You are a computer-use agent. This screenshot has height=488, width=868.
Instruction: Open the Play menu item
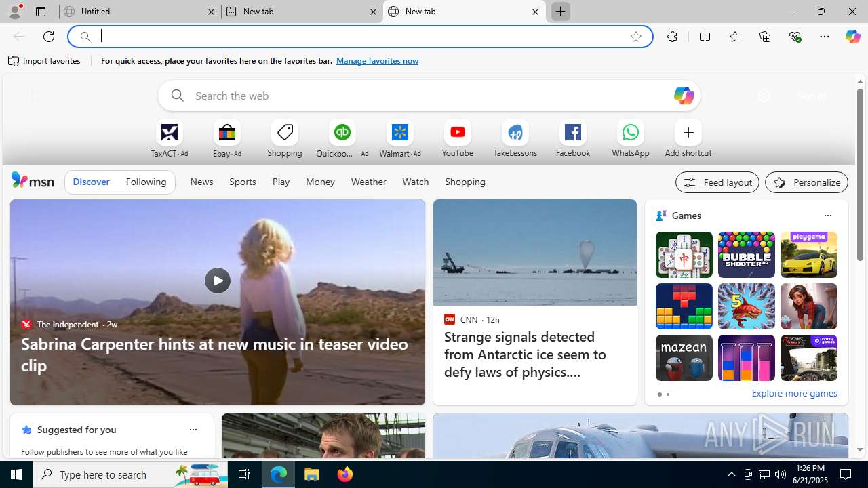(x=281, y=182)
